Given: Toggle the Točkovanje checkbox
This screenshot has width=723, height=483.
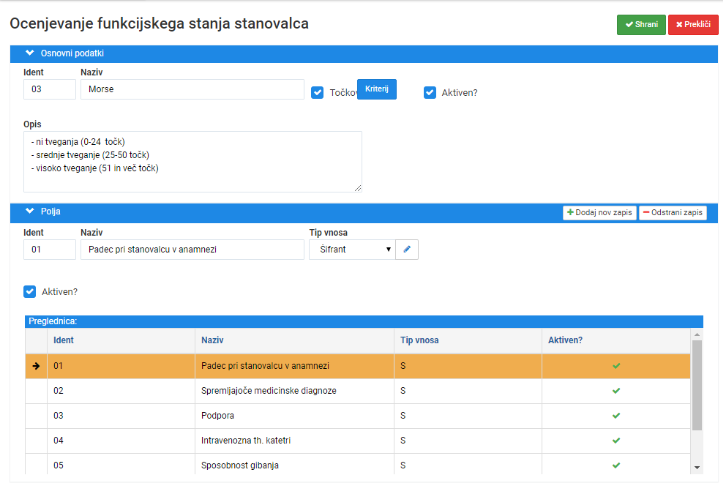Looking at the screenshot, I should (x=317, y=93).
